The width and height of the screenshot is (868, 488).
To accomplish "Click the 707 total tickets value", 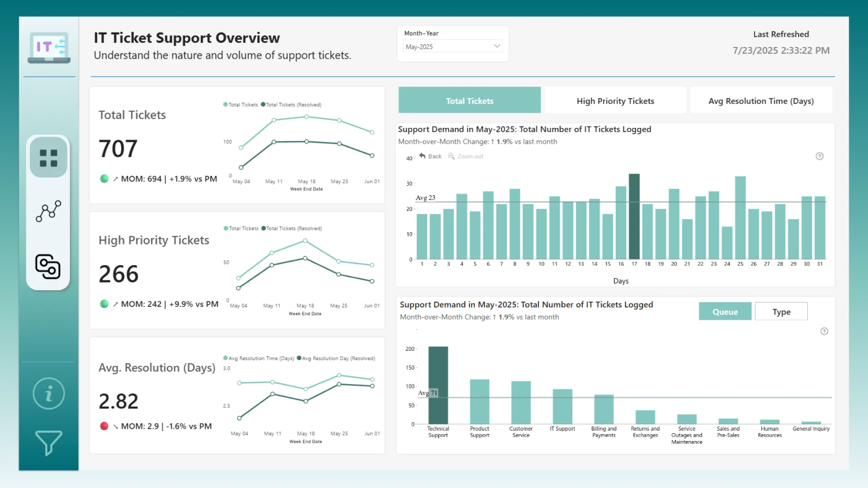I will tap(118, 149).
